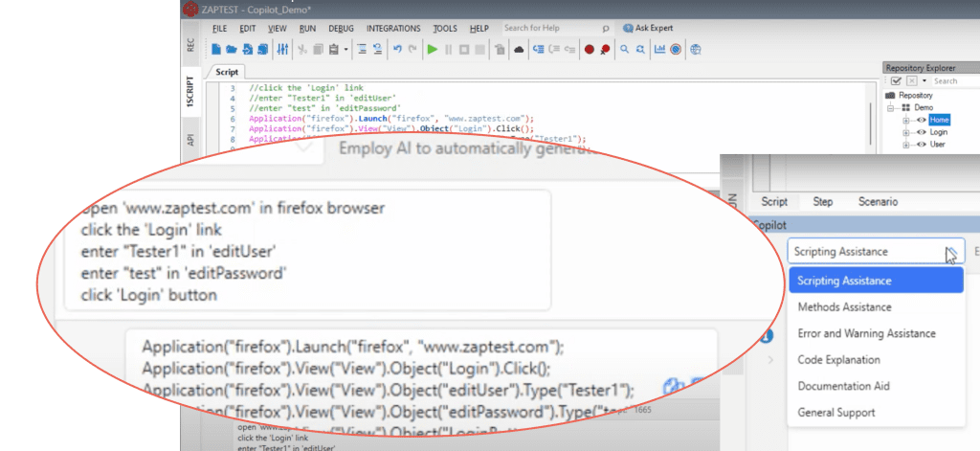Click the globe toolbar icon
Viewport: 980px width, 451px height.
[x=696, y=49]
